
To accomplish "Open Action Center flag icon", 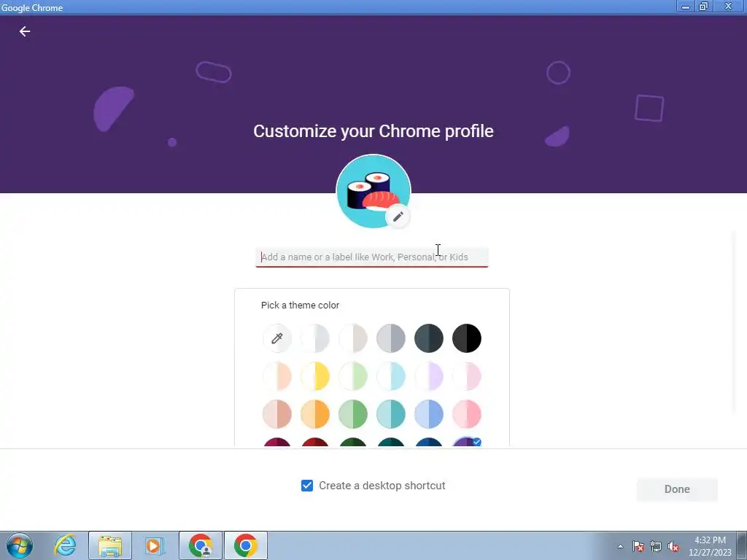I will click(638, 546).
